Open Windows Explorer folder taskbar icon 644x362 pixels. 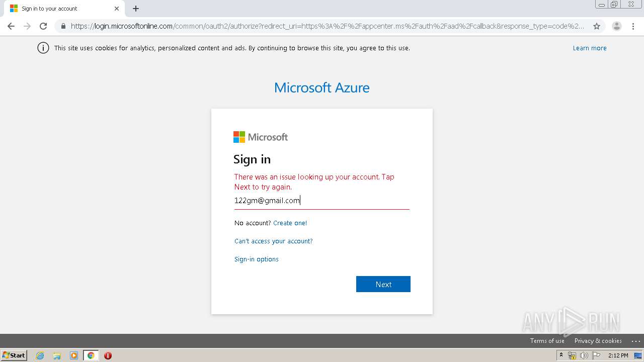point(57,355)
